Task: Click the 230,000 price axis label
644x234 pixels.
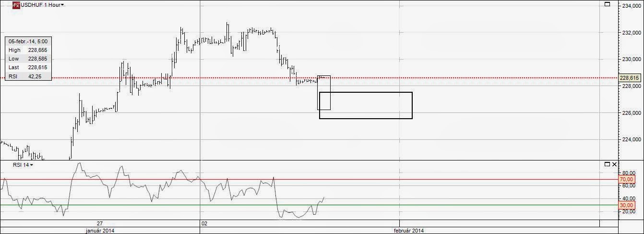Action: click(631, 60)
